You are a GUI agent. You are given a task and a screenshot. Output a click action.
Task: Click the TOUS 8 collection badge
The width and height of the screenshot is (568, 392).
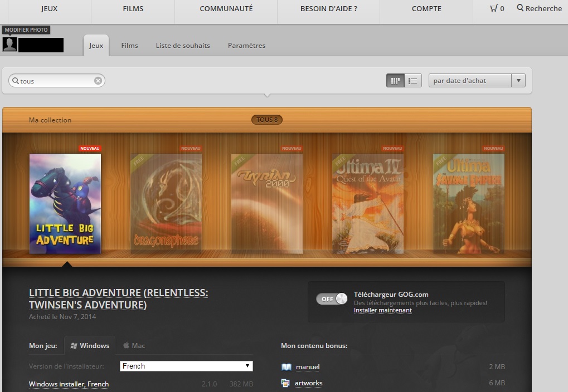click(266, 119)
